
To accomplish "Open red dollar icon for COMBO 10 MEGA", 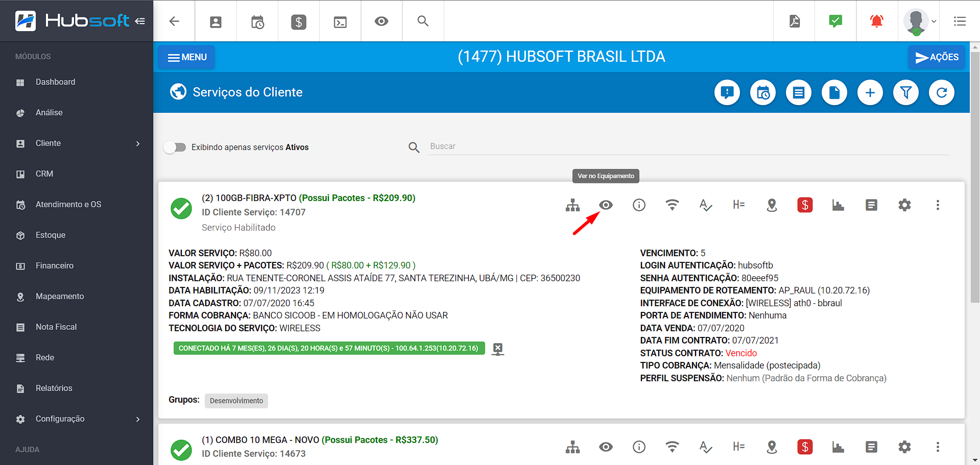I will click(805, 447).
